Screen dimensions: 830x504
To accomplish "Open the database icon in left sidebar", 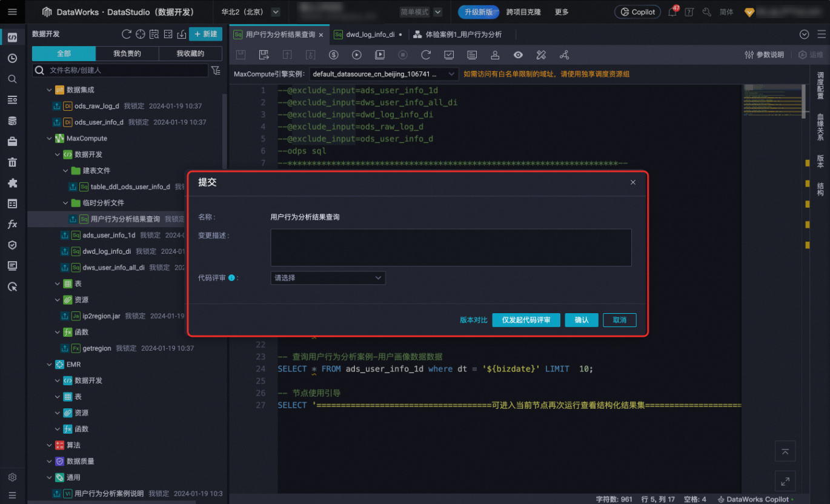I will pyautogui.click(x=12, y=121).
